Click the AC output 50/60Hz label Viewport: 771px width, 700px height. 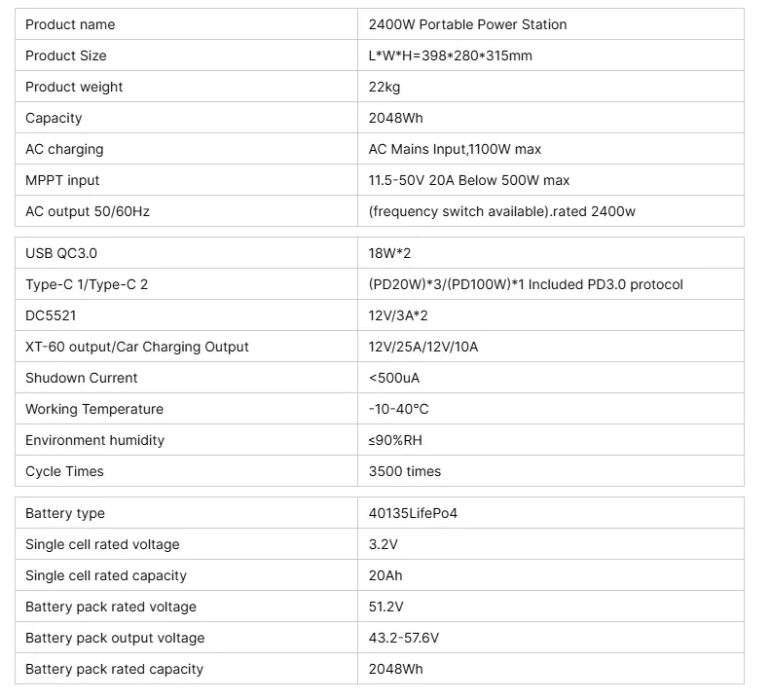(87, 211)
